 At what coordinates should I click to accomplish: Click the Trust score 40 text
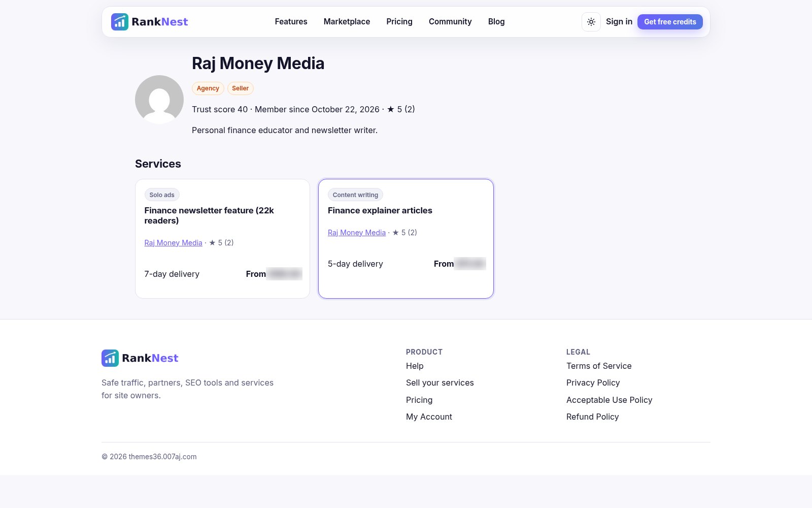(220, 110)
